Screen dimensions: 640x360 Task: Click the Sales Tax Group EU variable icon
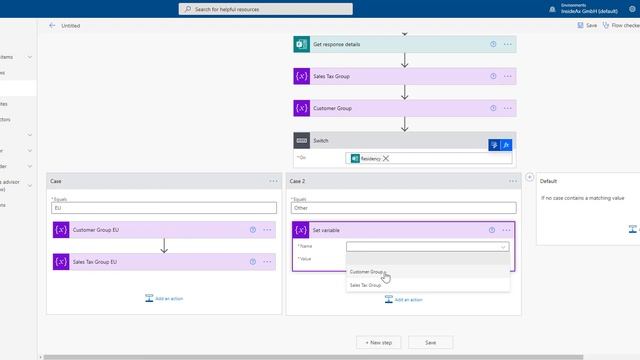tap(61, 262)
